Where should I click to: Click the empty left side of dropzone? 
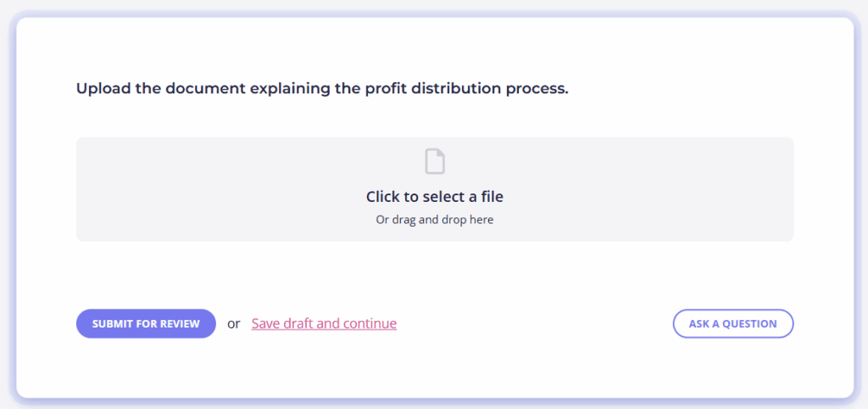click(x=210, y=189)
